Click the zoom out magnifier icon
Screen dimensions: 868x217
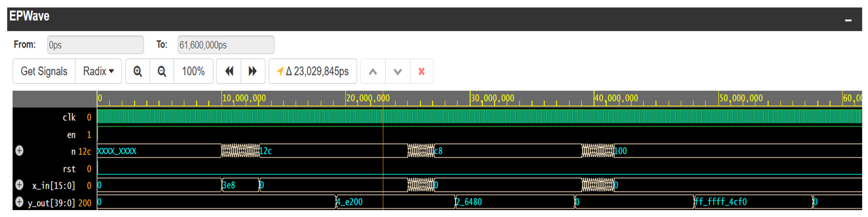tap(162, 71)
